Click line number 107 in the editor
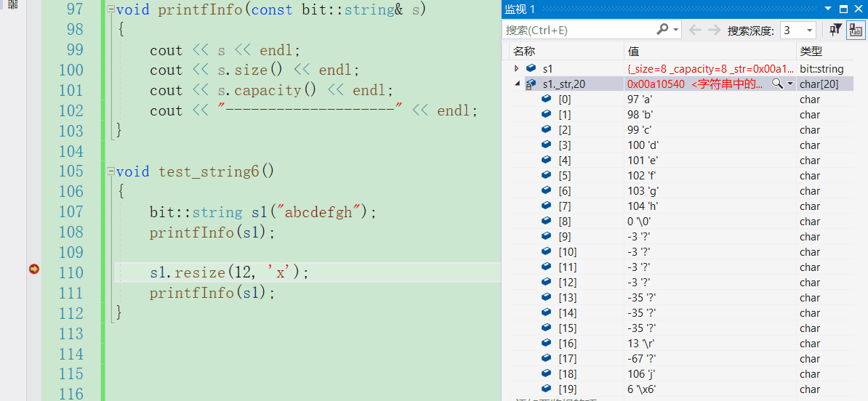Image resolution: width=868 pixels, height=401 pixels. 71,212
